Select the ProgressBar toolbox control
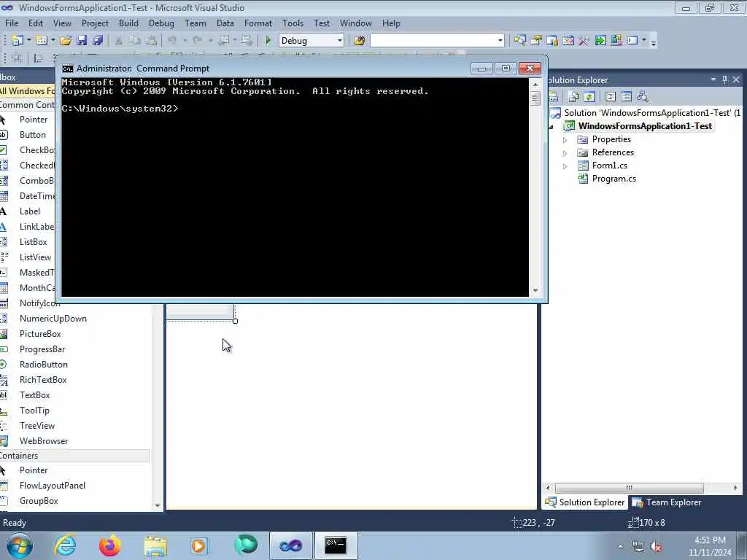This screenshot has height=560, width=747. click(x=42, y=349)
